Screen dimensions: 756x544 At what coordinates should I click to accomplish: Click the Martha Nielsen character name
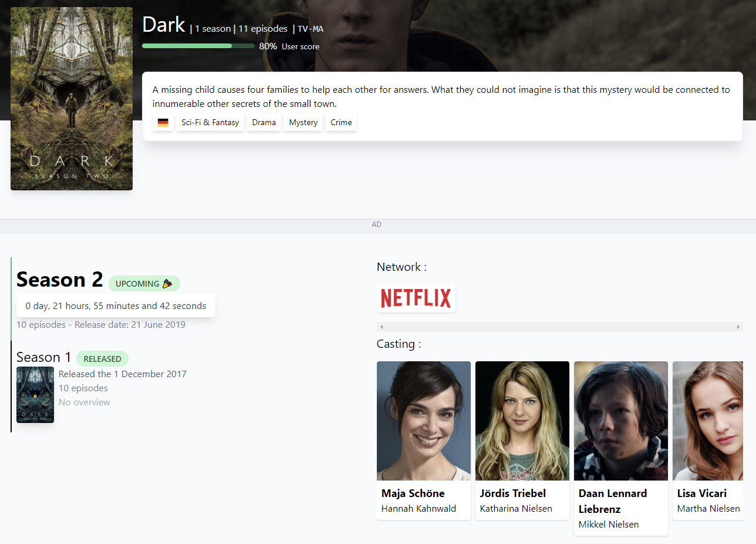(708, 509)
